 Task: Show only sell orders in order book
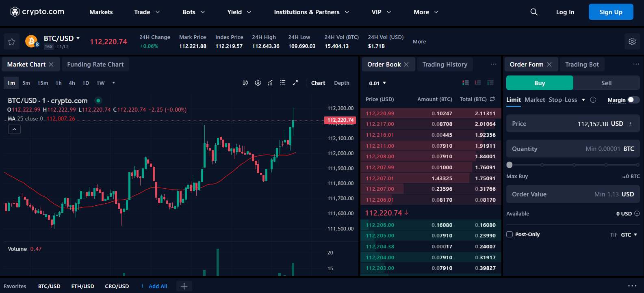[x=478, y=83]
